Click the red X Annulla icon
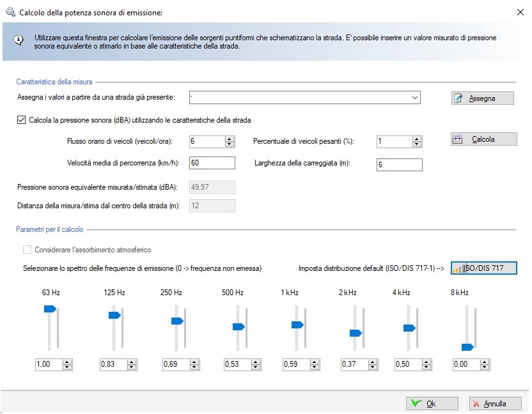The width and height of the screenshot is (532, 414). point(476,404)
